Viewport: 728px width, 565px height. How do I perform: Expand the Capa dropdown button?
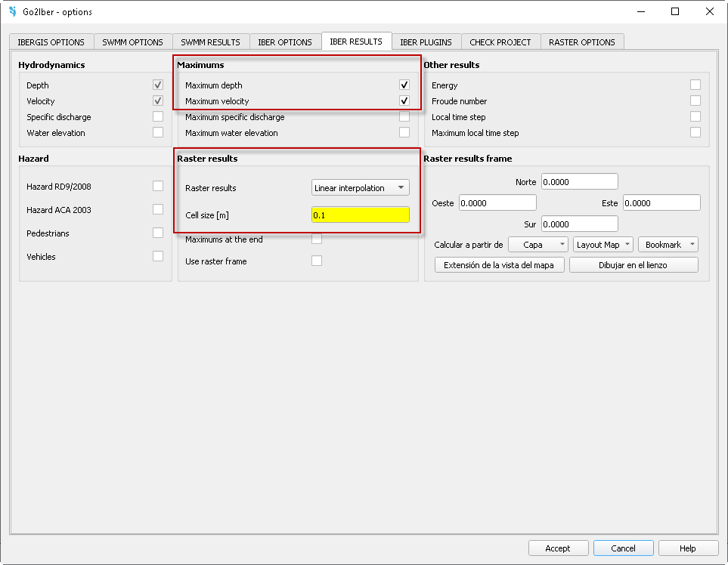click(x=538, y=245)
